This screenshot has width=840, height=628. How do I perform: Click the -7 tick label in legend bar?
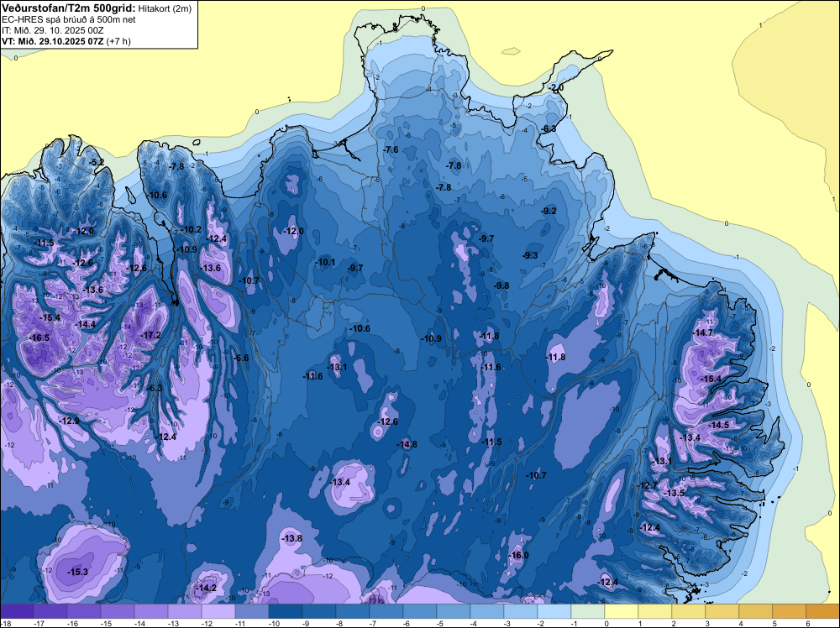374,623
